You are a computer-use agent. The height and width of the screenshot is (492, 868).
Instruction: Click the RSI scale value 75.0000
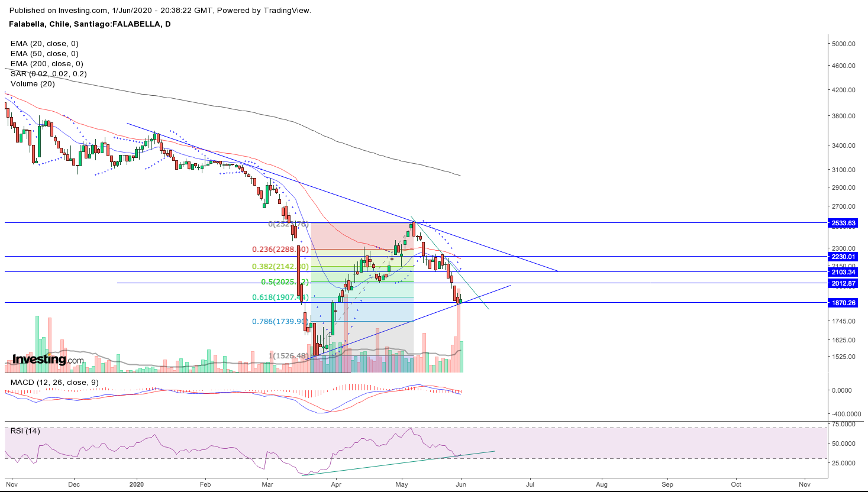tap(844, 425)
